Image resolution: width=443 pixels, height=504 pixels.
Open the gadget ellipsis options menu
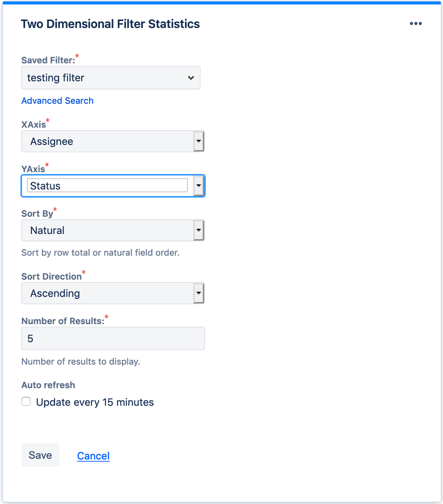click(415, 23)
